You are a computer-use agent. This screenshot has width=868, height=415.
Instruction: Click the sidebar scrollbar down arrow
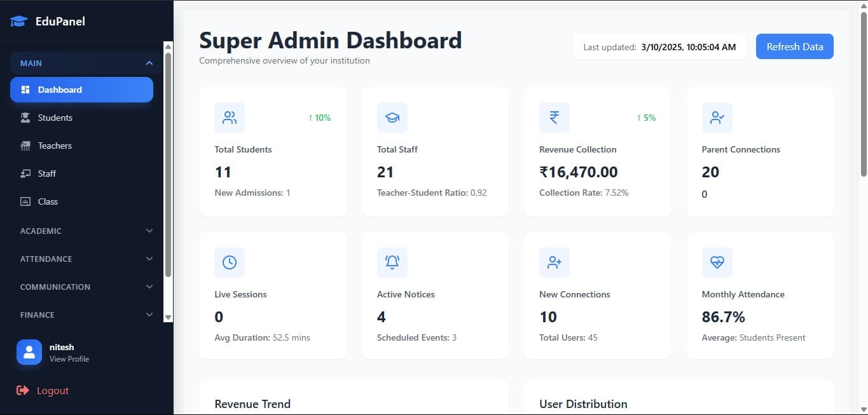168,317
